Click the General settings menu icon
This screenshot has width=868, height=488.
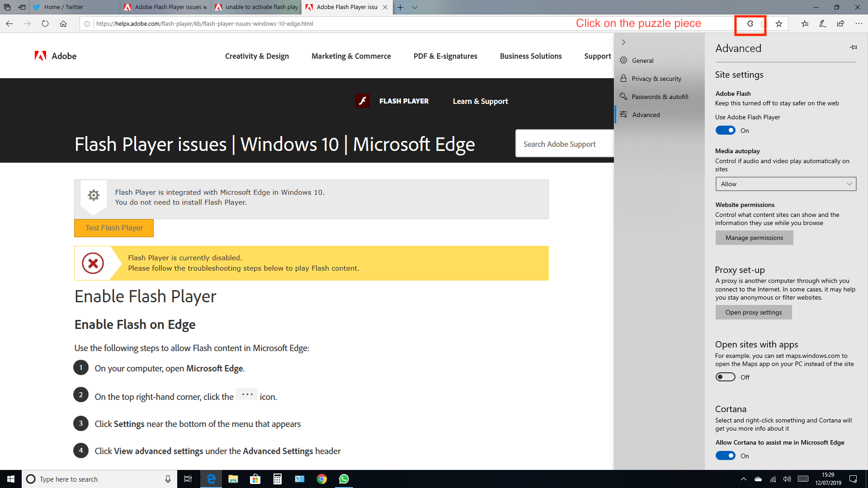(x=623, y=60)
